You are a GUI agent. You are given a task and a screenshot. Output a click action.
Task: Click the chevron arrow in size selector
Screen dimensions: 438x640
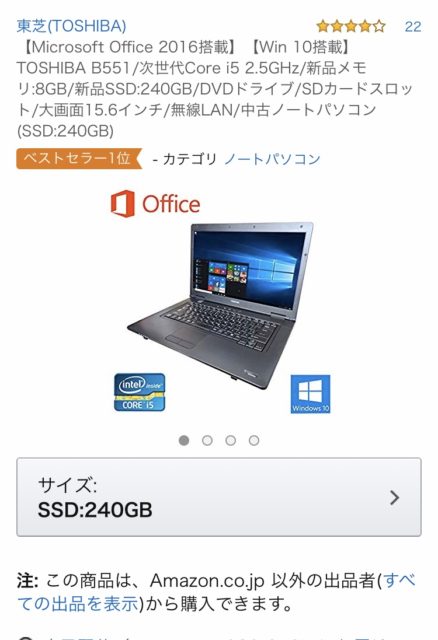[394, 498]
